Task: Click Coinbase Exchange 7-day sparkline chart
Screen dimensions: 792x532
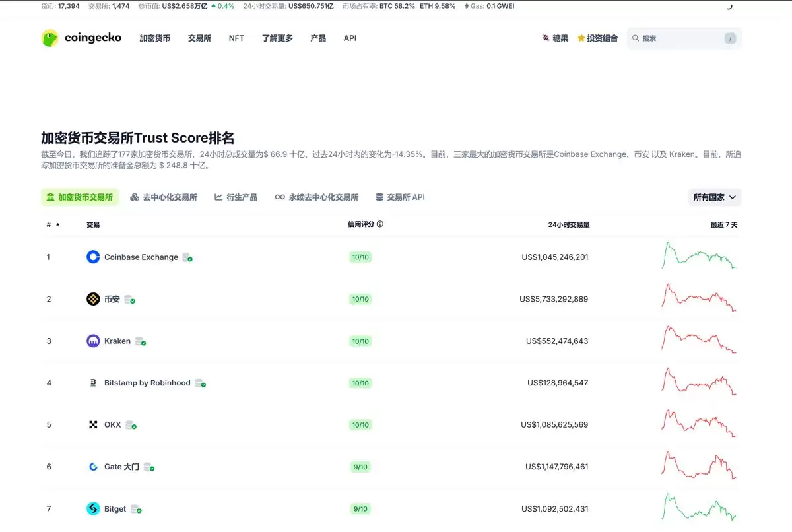Action: coord(699,255)
